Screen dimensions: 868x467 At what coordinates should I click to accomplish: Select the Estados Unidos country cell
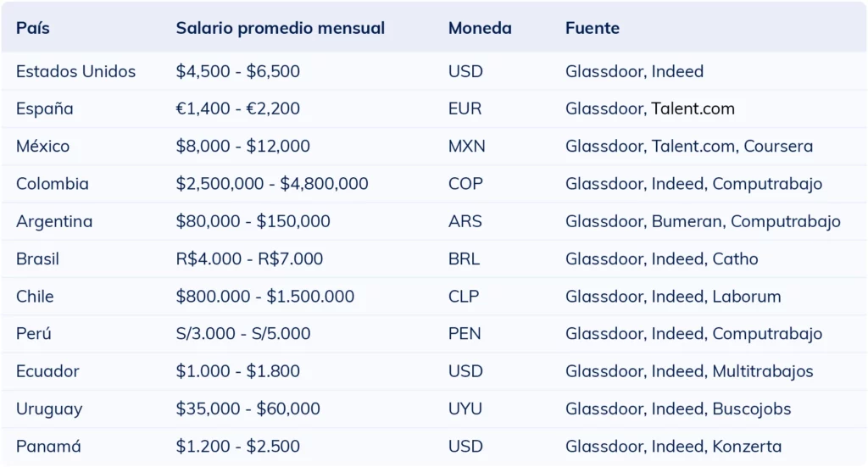(75, 71)
